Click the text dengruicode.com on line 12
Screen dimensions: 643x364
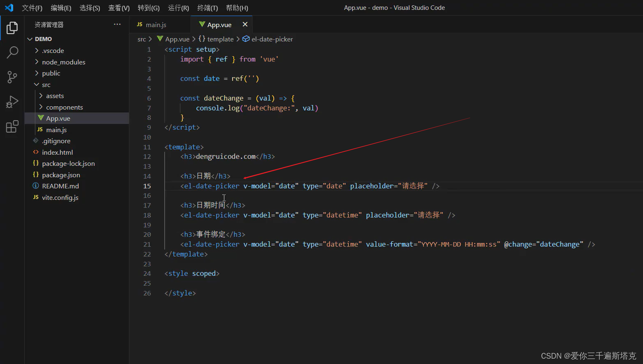pyautogui.click(x=226, y=156)
